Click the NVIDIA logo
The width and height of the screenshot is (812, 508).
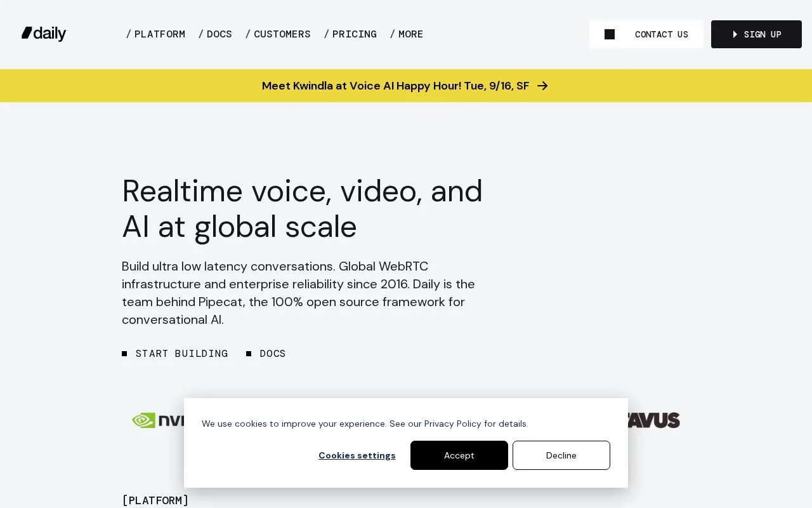click(x=158, y=420)
